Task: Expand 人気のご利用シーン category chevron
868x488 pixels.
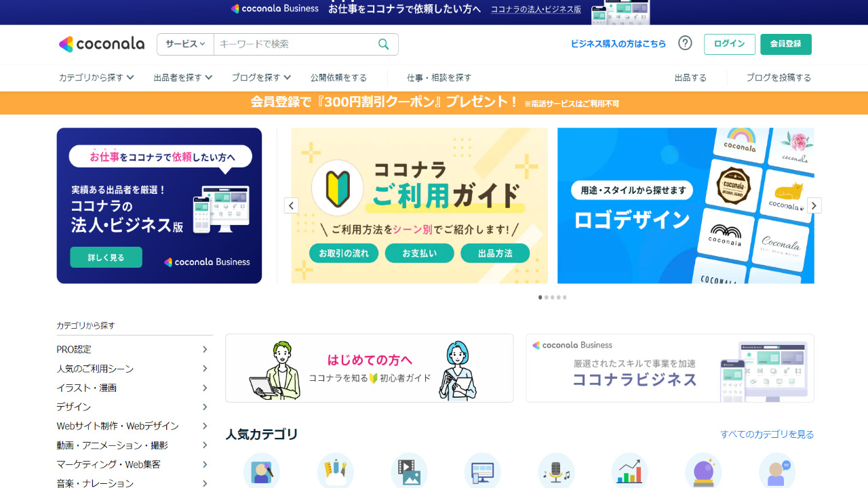Action: point(205,369)
